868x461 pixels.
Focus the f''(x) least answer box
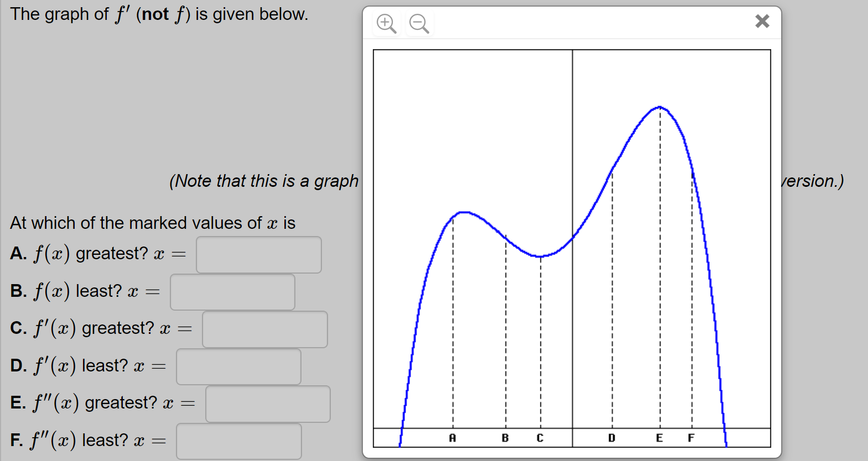238,441
